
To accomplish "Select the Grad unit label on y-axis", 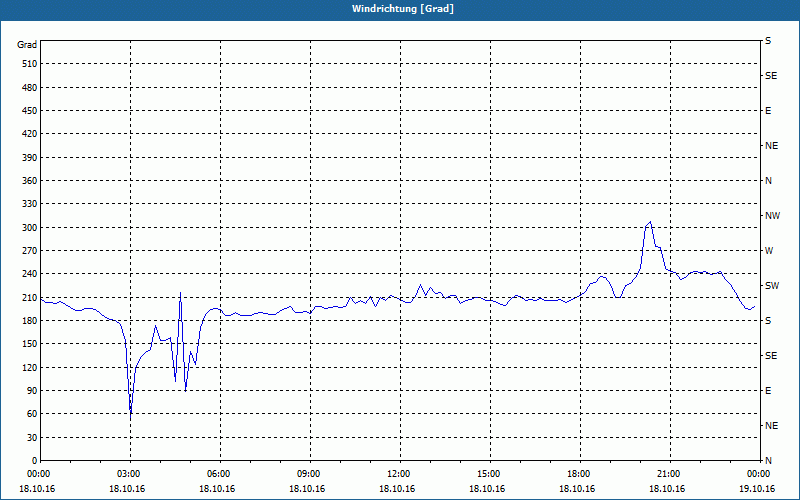I will click(27, 45).
